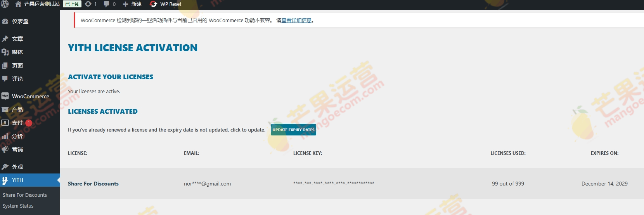644x215 pixels.
Task: Click Share For Discounts in license table
Action: pos(93,184)
